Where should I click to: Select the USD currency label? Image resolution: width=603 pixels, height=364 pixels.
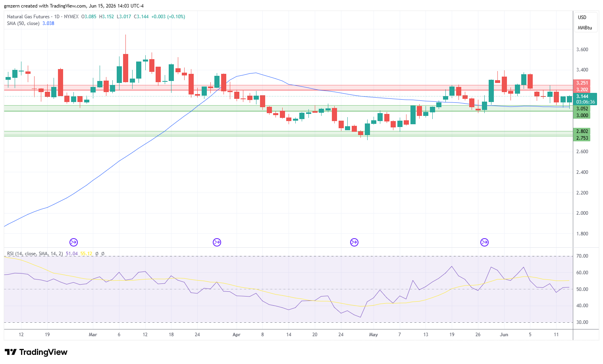pos(582,17)
